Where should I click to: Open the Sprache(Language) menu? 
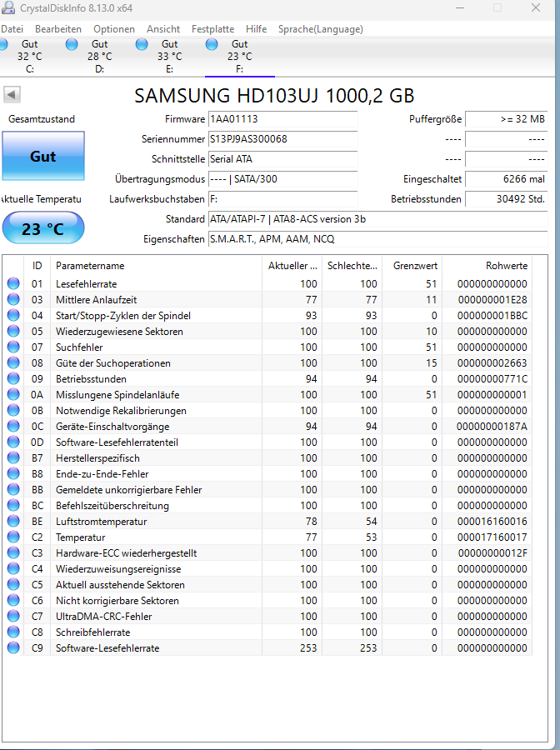pyautogui.click(x=320, y=29)
